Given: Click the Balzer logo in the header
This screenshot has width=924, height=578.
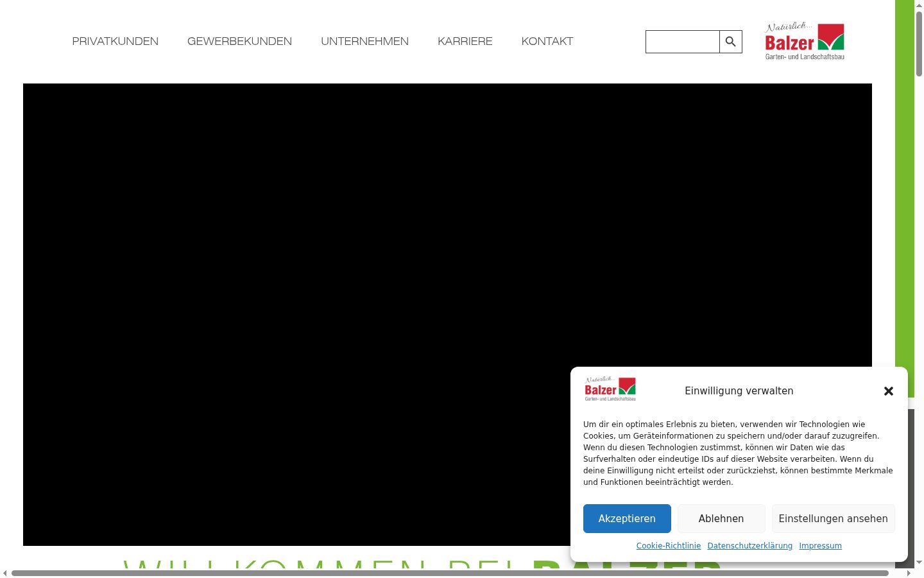Looking at the screenshot, I should (805, 41).
